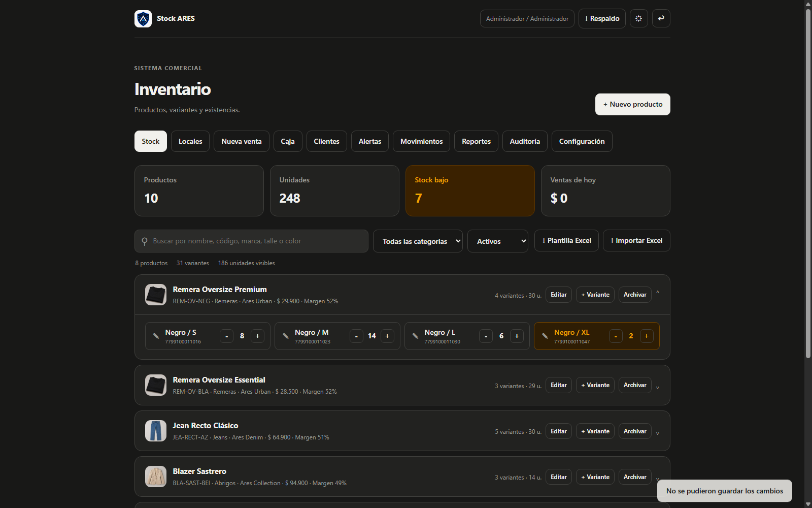812x508 pixels.
Task: Add variant to Remera Oversize Premium
Action: [x=595, y=295]
